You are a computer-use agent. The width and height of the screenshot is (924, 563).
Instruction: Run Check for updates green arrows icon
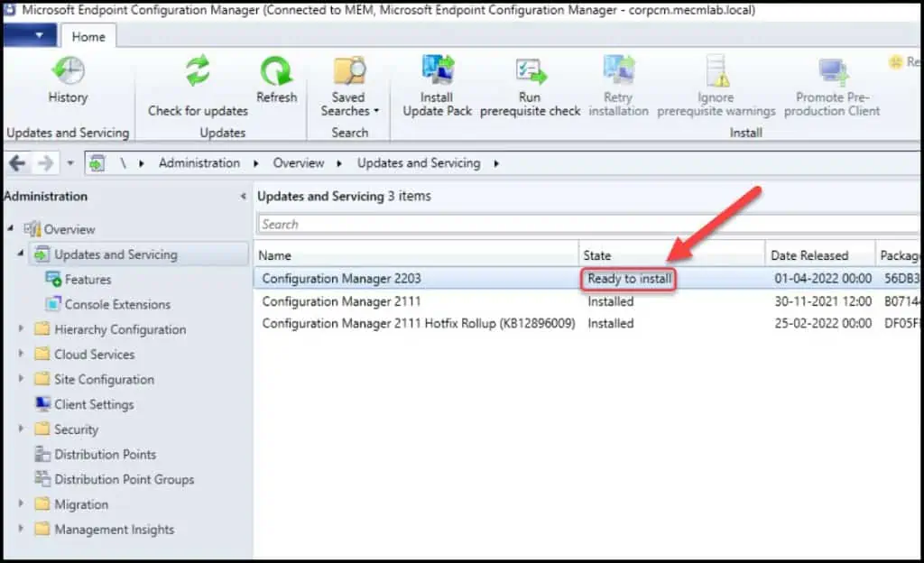point(198,70)
